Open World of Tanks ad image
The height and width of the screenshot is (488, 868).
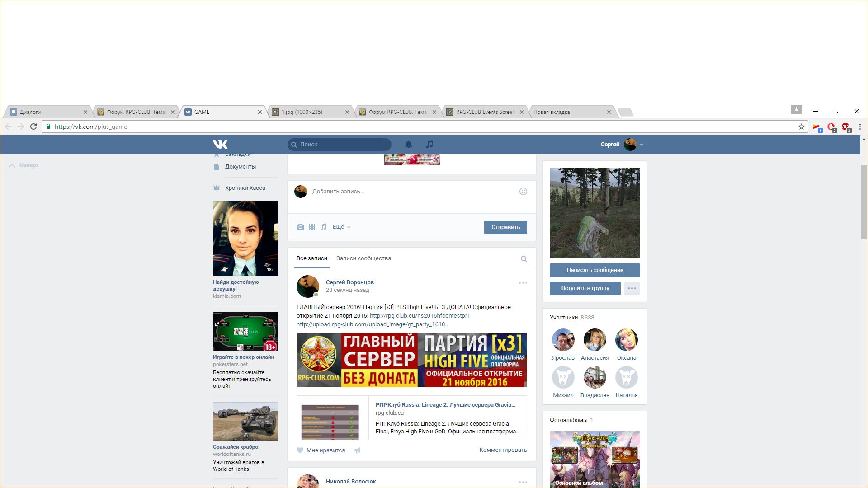pos(245,421)
